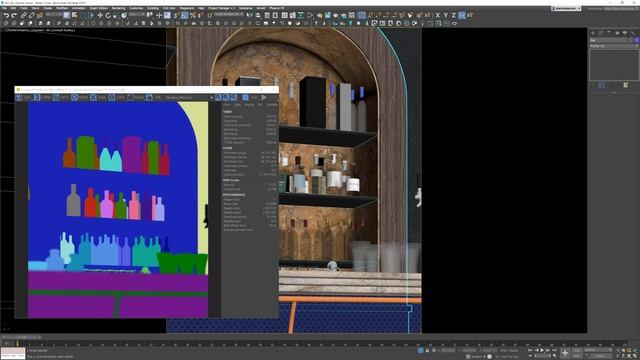Click the Use Pivot Point Center icon
This screenshot has height=360, width=640.
pyautogui.click(x=149, y=15)
